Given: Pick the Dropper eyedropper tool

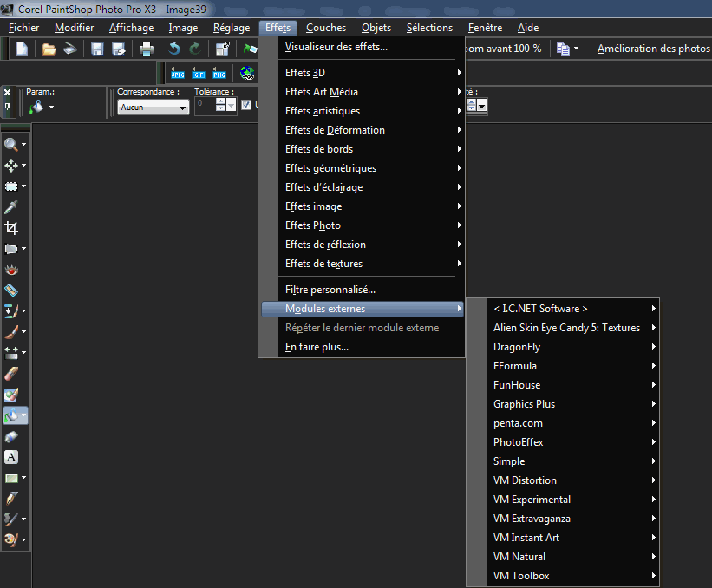Looking at the screenshot, I should 11,206.
